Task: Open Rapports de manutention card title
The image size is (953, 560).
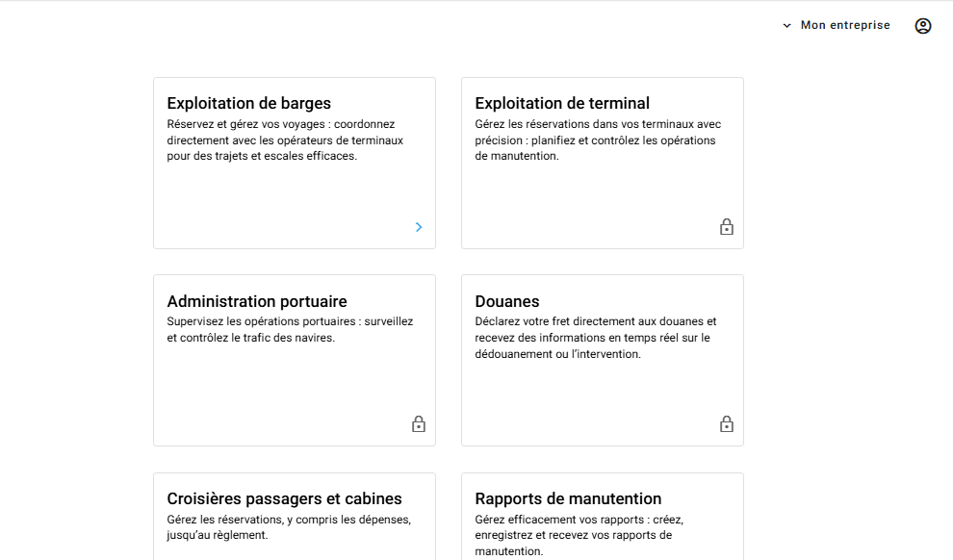Action: [568, 498]
